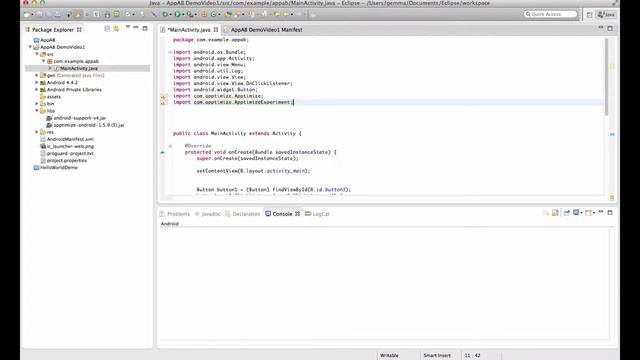Toggle Scroll Lock in the Console toolbar
Image resolution: width=640 pixels, height=360 pixels.
point(555,213)
